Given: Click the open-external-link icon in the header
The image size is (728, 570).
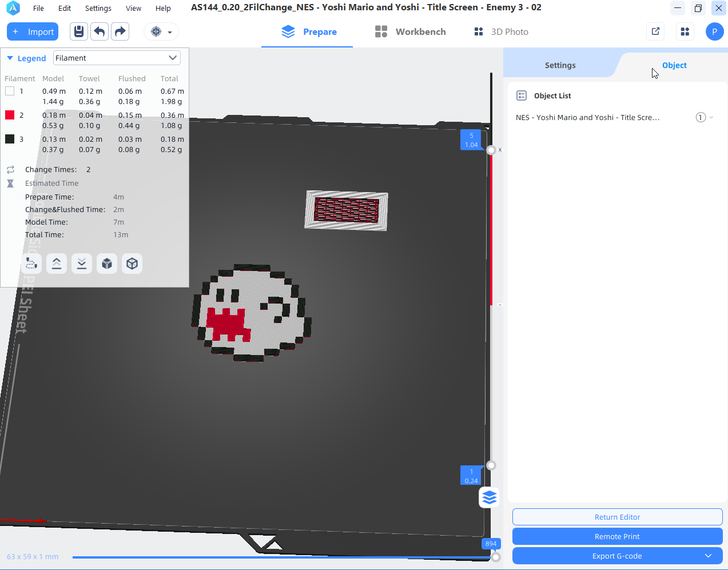Looking at the screenshot, I should coord(656,31).
